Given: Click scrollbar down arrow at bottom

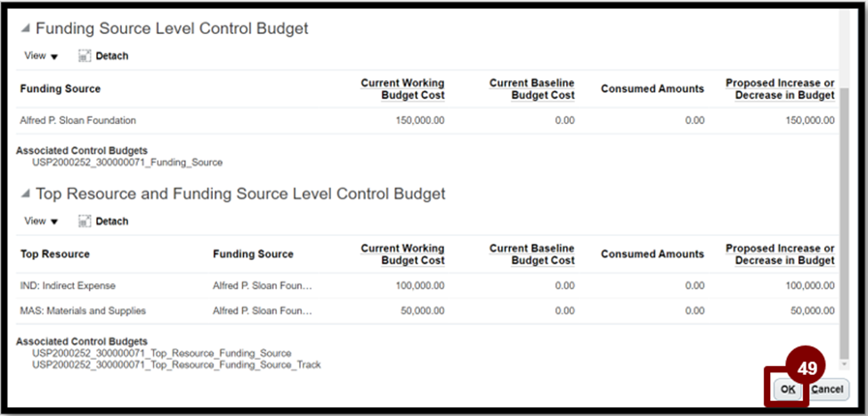Looking at the screenshot, I should click(x=844, y=364).
